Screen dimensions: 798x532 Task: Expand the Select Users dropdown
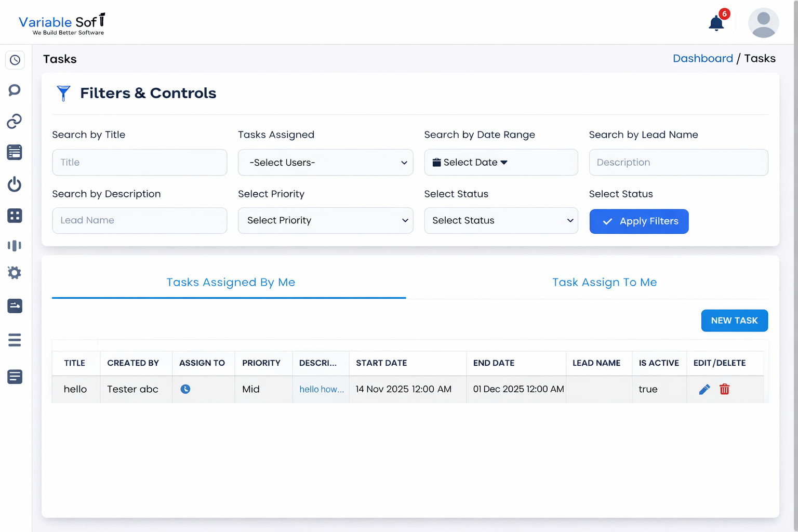[325, 163]
